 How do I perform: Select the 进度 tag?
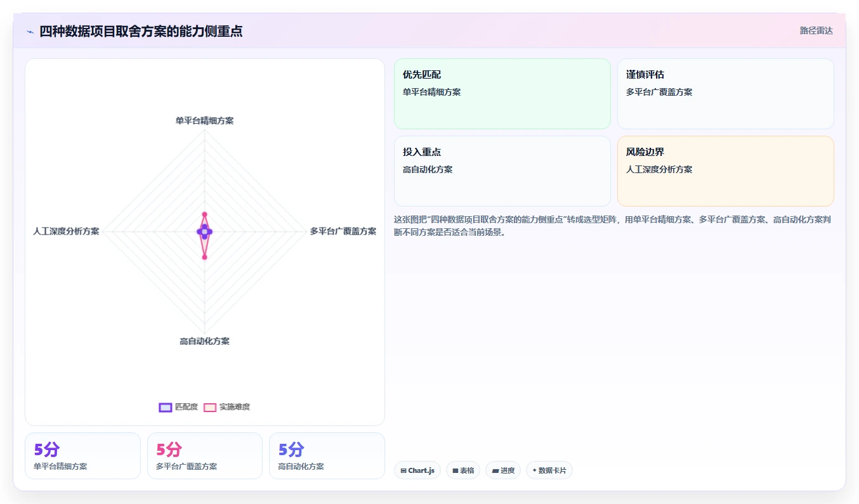click(503, 470)
